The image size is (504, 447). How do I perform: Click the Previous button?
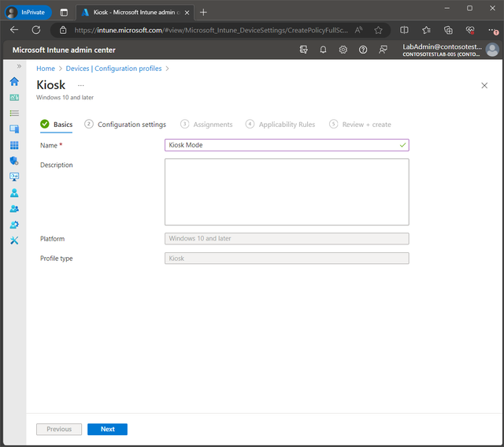[59, 429]
